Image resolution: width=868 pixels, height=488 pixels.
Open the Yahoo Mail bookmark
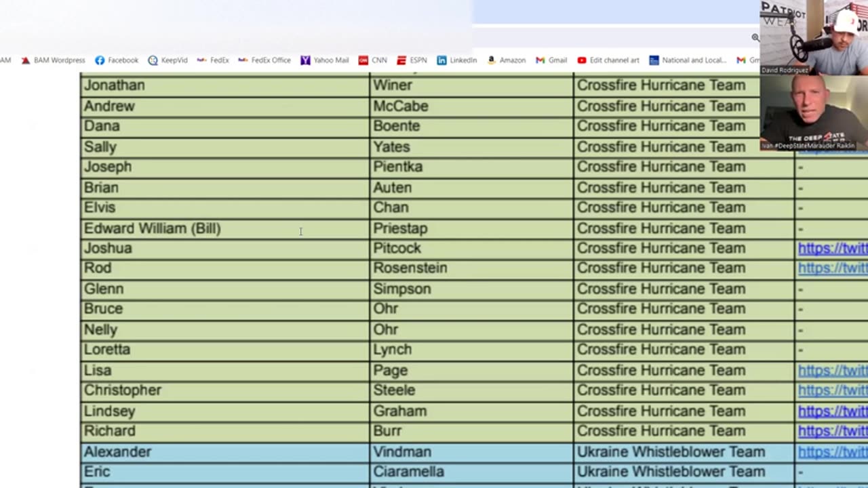[325, 60]
